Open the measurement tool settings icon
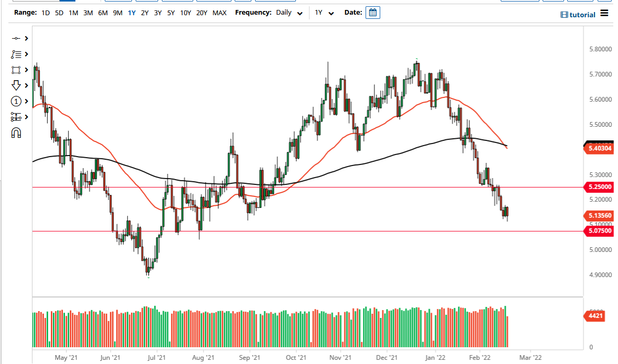 pyautogui.click(x=16, y=117)
